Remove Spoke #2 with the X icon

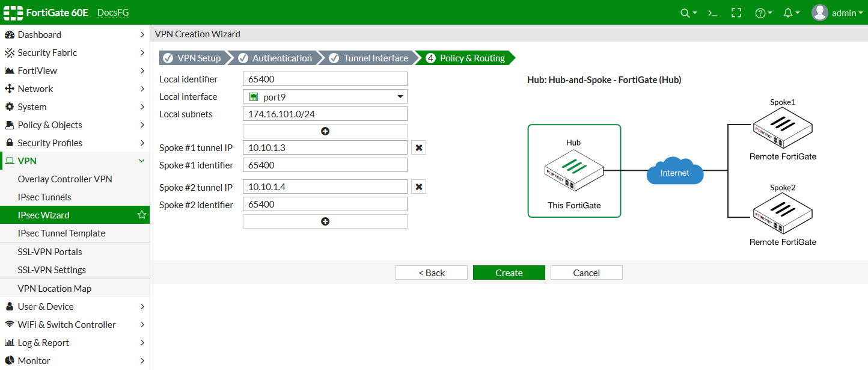(x=419, y=187)
